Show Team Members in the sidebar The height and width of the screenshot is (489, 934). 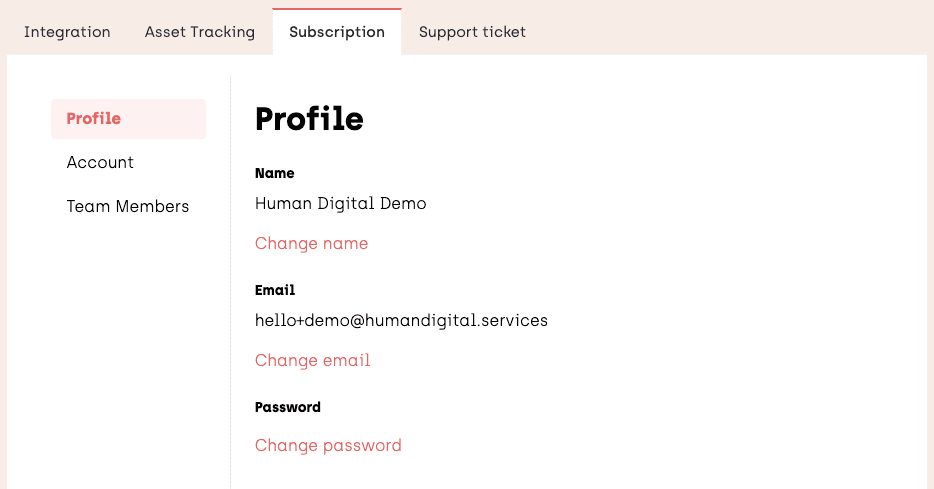coord(128,207)
